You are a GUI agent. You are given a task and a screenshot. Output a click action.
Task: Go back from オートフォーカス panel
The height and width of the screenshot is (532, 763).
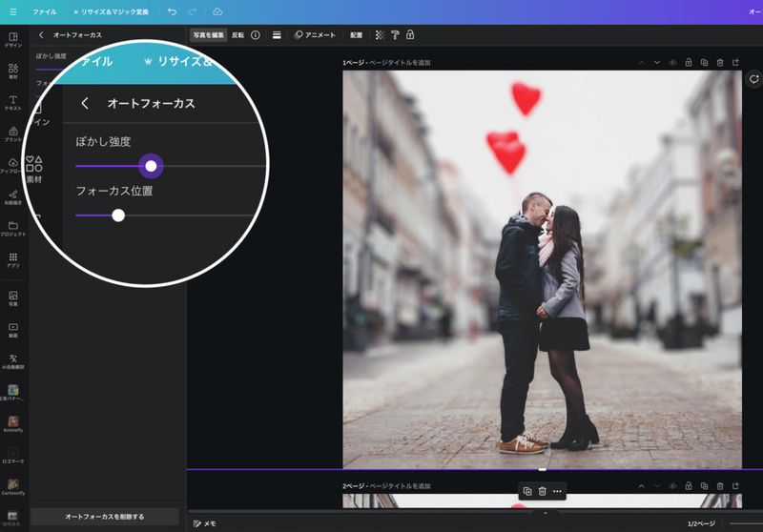[x=41, y=35]
